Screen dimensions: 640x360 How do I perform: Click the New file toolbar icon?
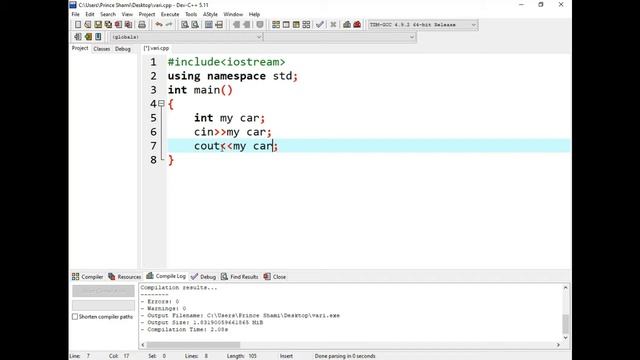tap(78, 25)
